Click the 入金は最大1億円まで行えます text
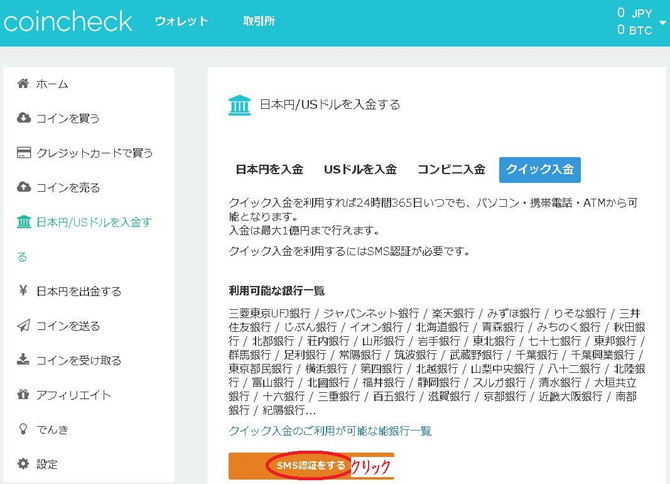This screenshot has height=484, width=670. point(305,231)
